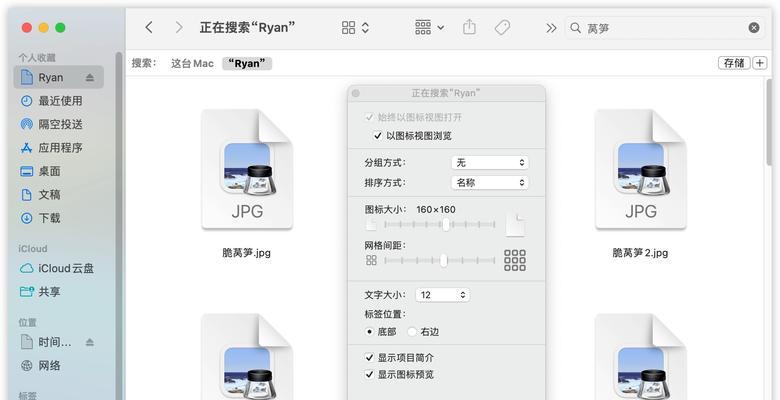Open 应用程序 in the sidebar
The width and height of the screenshot is (780, 400).
pos(59,147)
